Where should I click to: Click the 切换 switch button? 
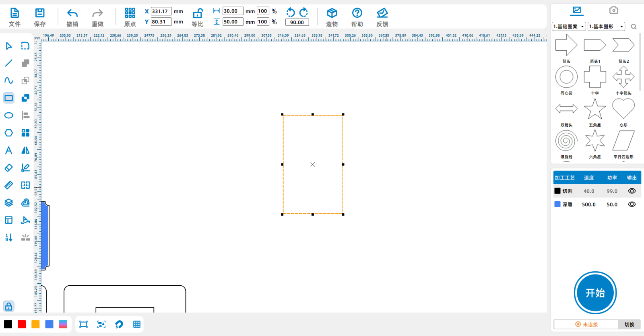coord(629,324)
